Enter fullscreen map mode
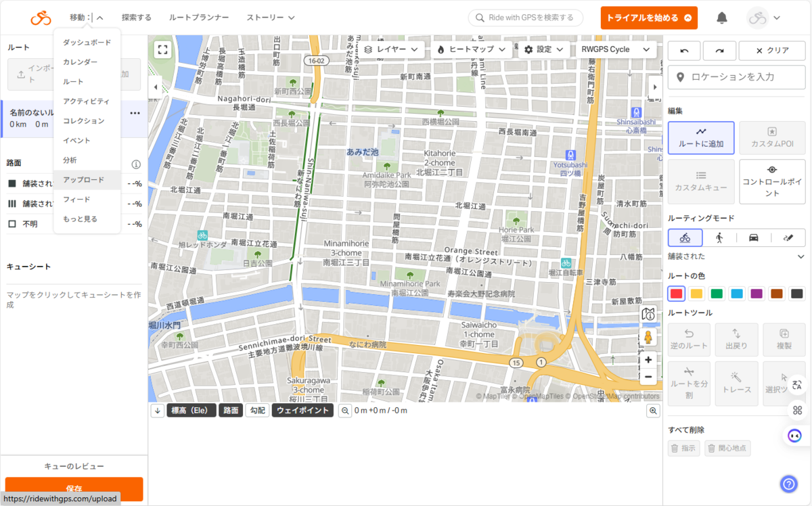The width and height of the screenshot is (812, 506). pyautogui.click(x=162, y=49)
